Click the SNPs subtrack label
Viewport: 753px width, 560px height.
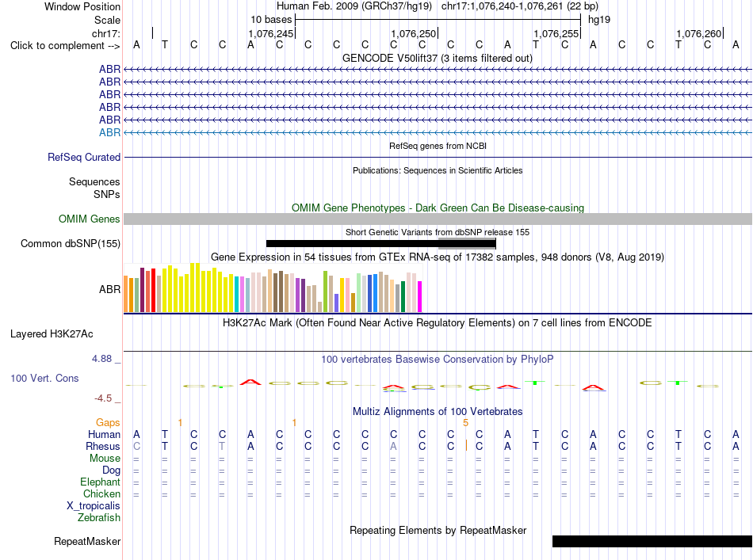coord(107,194)
